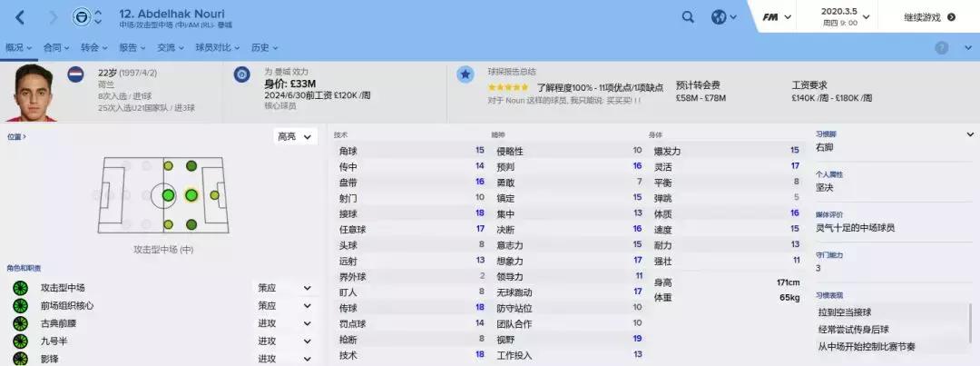This screenshot has width=980, height=366.
Task: Open the help question mark icon
Action: tap(941, 48)
